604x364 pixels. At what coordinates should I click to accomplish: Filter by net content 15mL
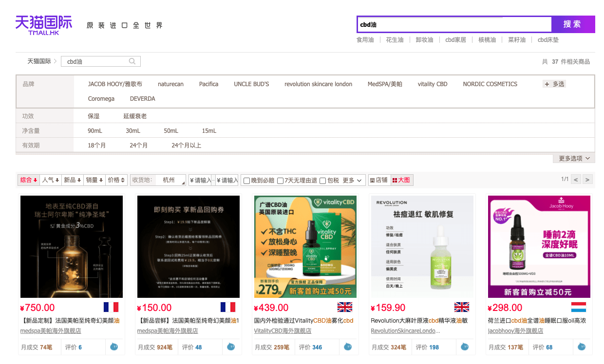pos(209,131)
